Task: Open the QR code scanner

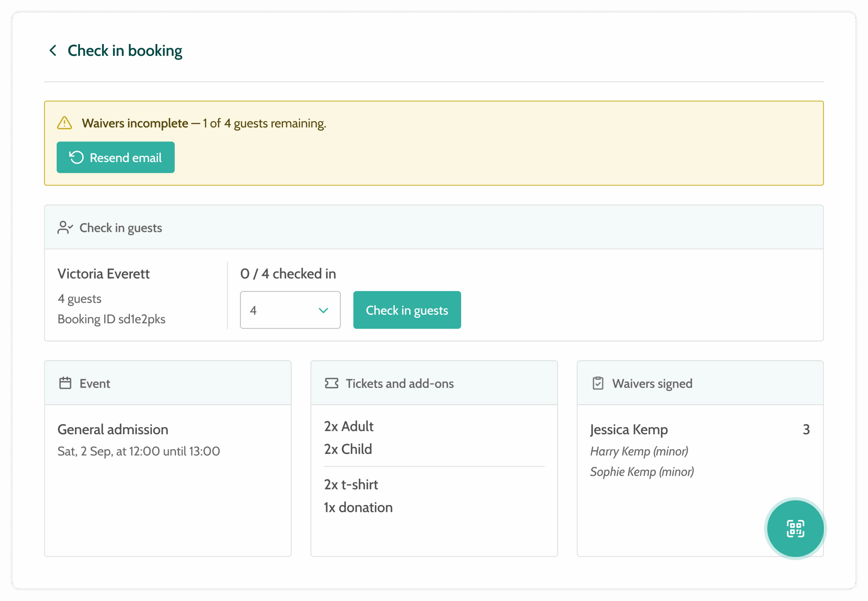Action: coord(795,529)
